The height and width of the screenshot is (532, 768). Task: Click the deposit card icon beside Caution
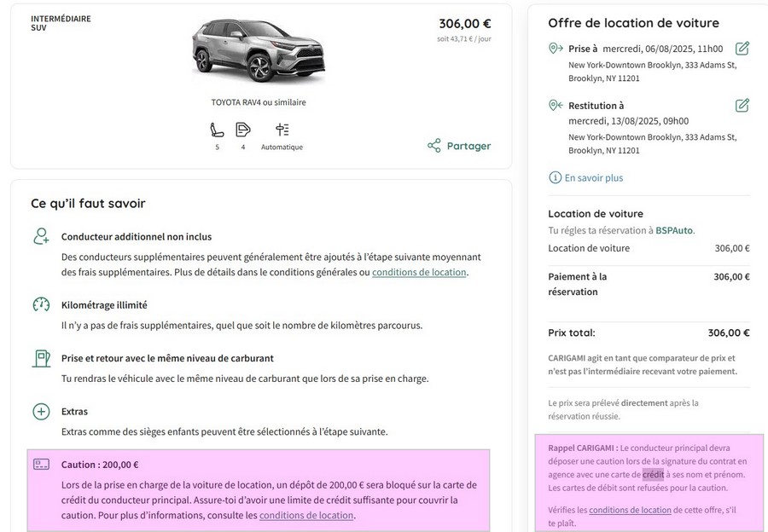coord(40,463)
